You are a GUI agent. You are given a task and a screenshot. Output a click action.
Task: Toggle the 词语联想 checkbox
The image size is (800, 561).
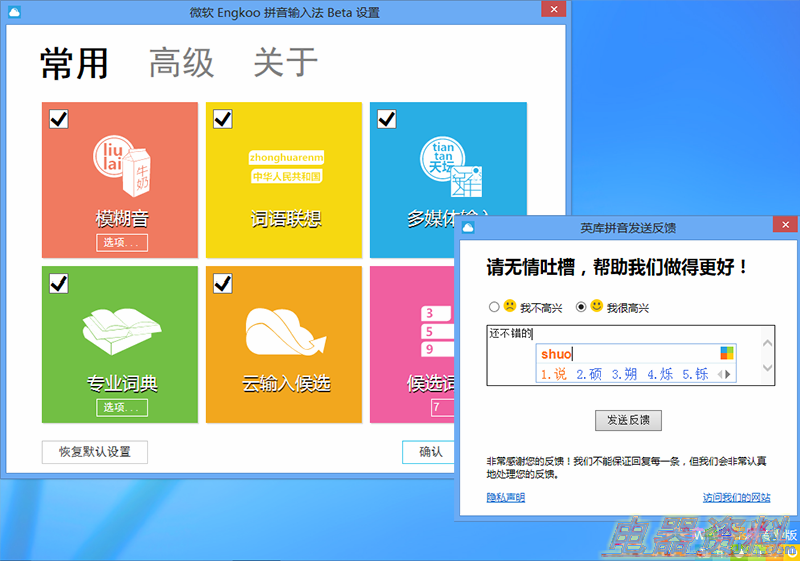click(x=222, y=119)
